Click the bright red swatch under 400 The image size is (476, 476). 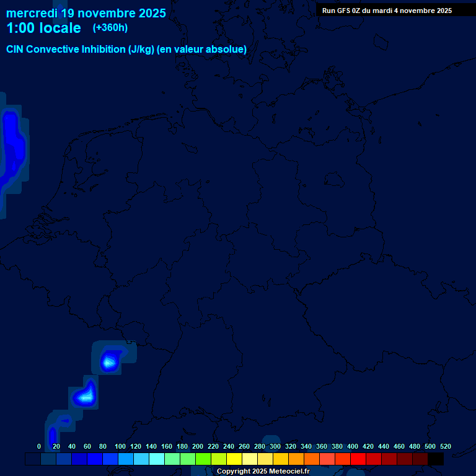[358, 459]
